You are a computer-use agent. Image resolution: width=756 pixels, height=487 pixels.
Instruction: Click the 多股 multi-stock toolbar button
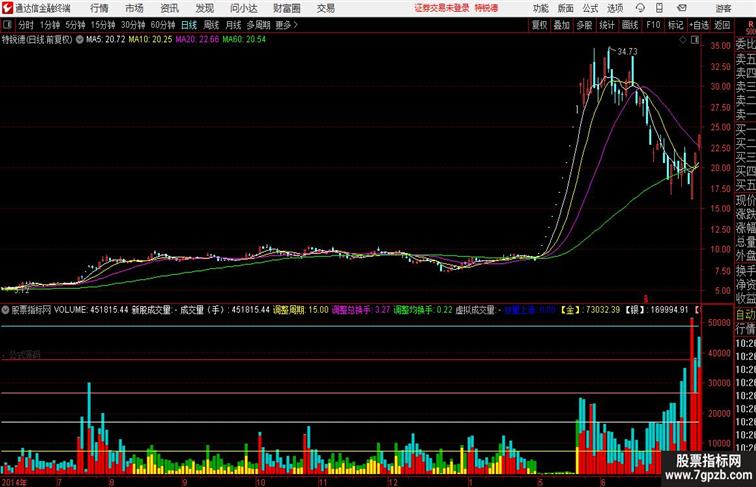[x=584, y=25]
